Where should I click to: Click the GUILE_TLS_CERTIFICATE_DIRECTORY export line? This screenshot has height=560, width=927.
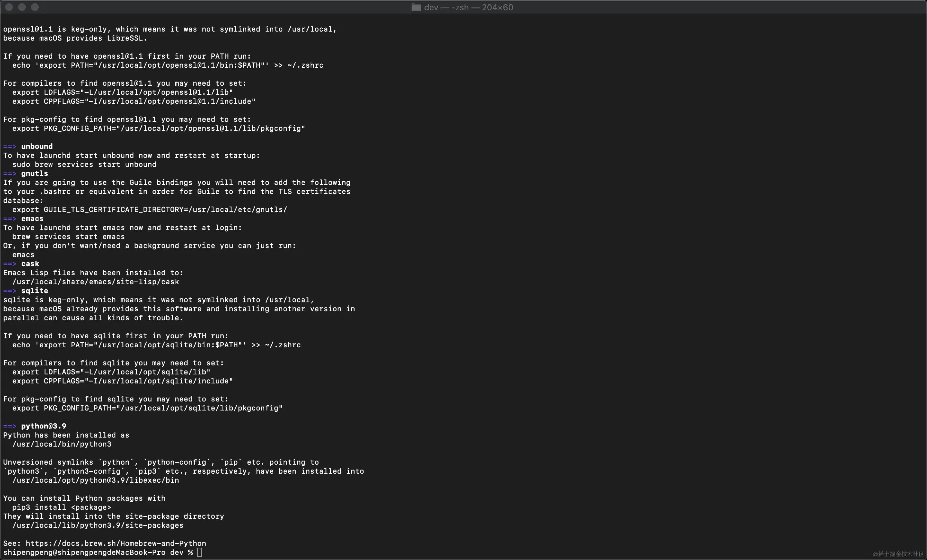(x=150, y=209)
